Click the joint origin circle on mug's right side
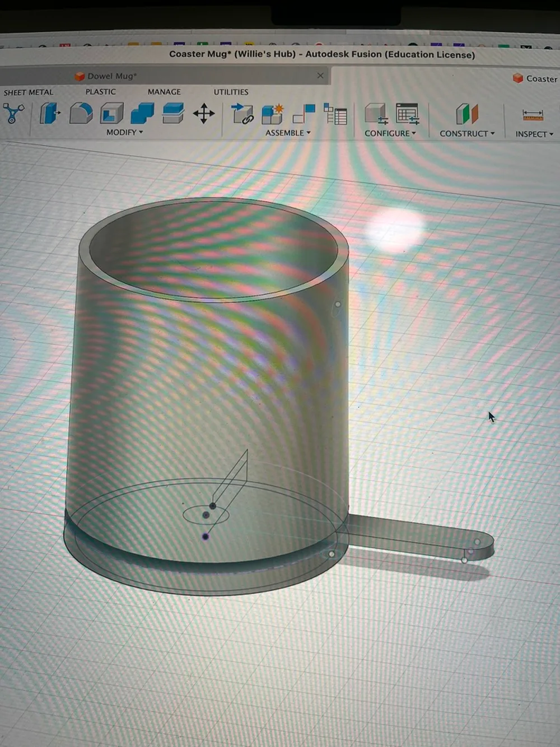560x747 pixels. tap(338, 304)
